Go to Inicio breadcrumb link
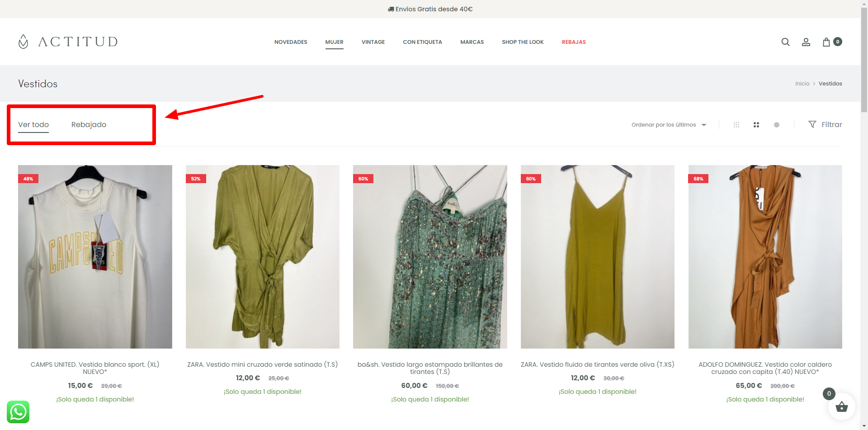 802,84
